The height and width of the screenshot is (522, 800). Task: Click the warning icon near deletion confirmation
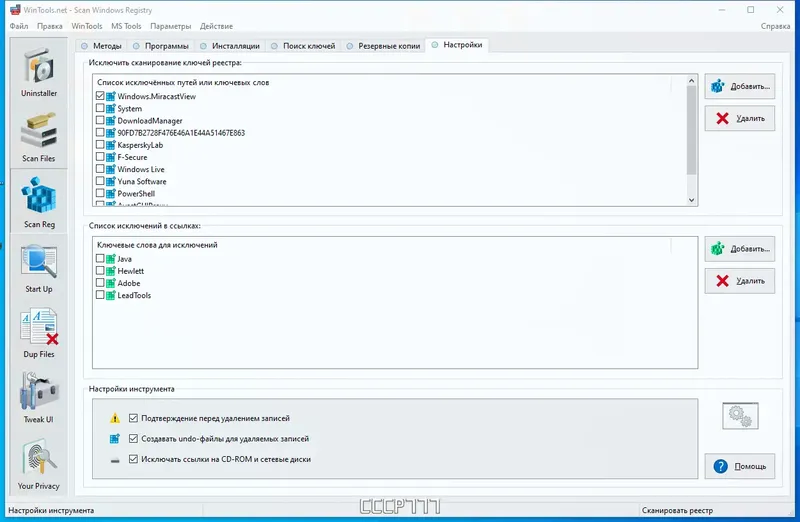pos(115,418)
